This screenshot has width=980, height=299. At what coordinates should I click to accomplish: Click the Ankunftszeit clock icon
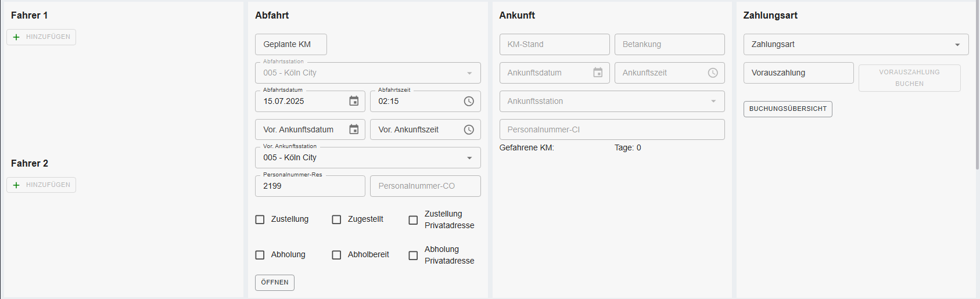(x=713, y=73)
